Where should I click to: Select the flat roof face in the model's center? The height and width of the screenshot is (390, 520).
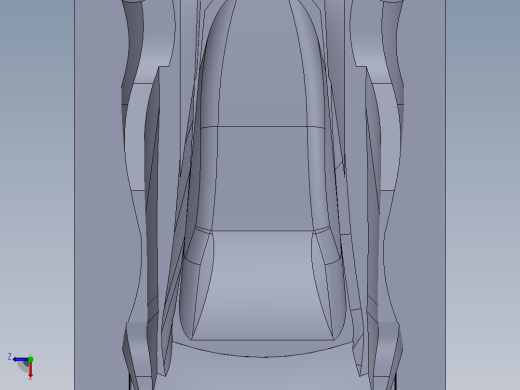pos(263,178)
